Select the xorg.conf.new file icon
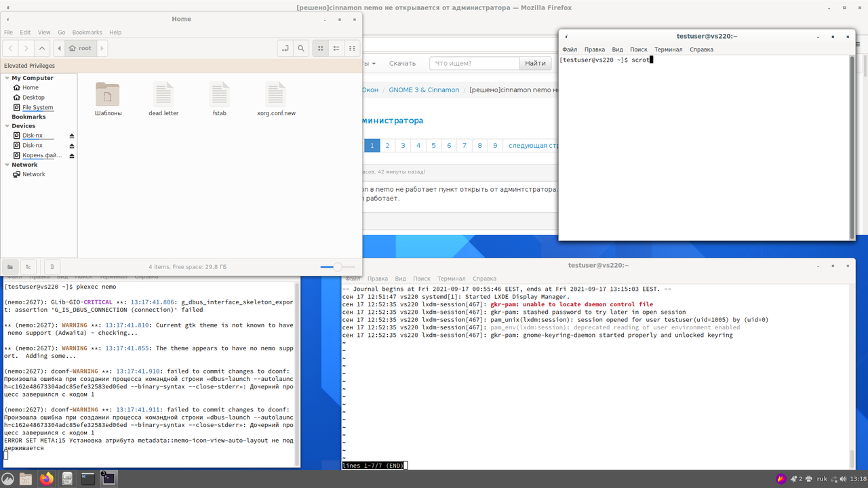This screenshot has width=868, height=488. pos(275,95)
